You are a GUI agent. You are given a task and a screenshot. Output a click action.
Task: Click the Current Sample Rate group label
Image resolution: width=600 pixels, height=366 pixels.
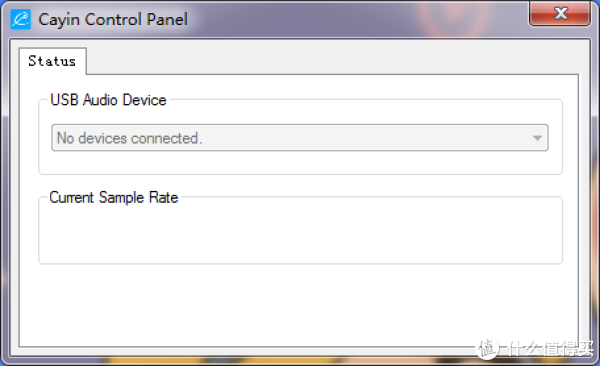tap(114, 198)
